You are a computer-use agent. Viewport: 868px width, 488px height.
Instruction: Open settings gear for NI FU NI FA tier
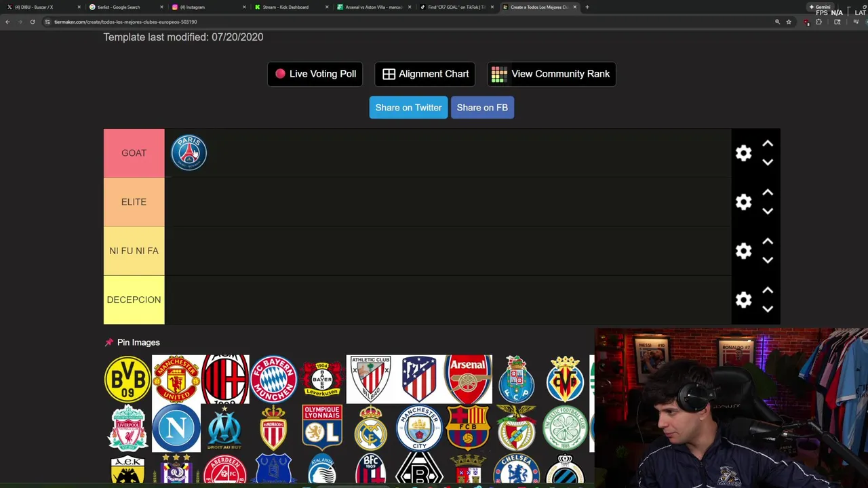[x=743, y=251]
